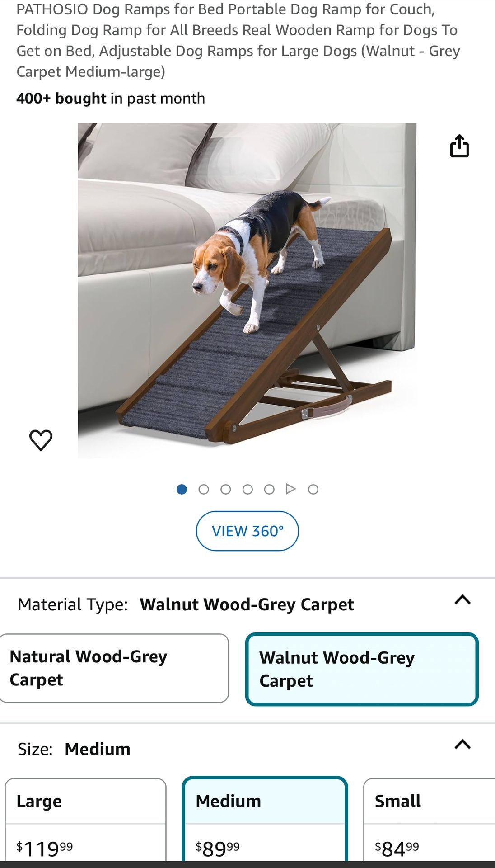The width and height of the screenshot is (495, 868).
Task: Choose Natural Wood-Grey Carpet material
Action: tap(114, 668)
